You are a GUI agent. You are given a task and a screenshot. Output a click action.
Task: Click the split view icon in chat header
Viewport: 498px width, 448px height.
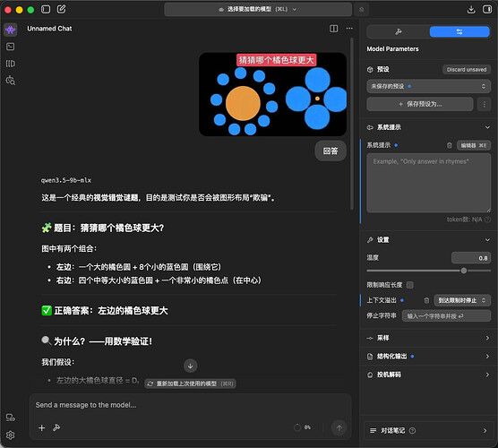[x=333, y=29]
